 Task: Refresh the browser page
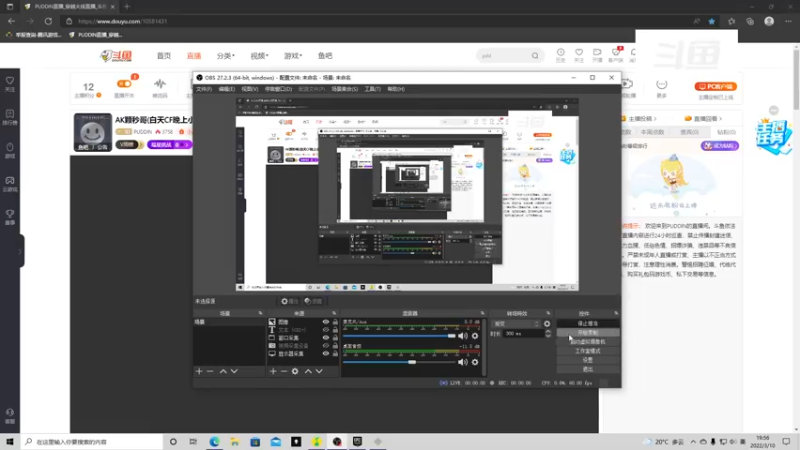48,21
